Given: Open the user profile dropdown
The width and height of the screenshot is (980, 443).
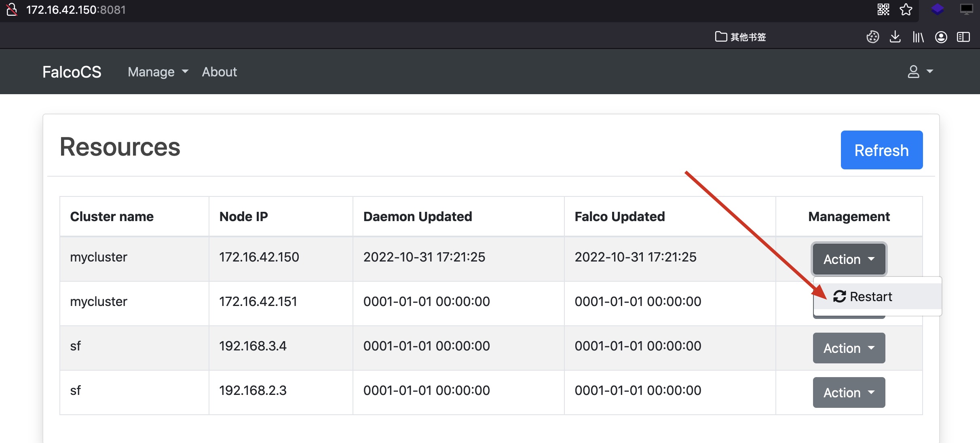Looking at the screenshot, I should pyautogui.click(x=920, y=72).
